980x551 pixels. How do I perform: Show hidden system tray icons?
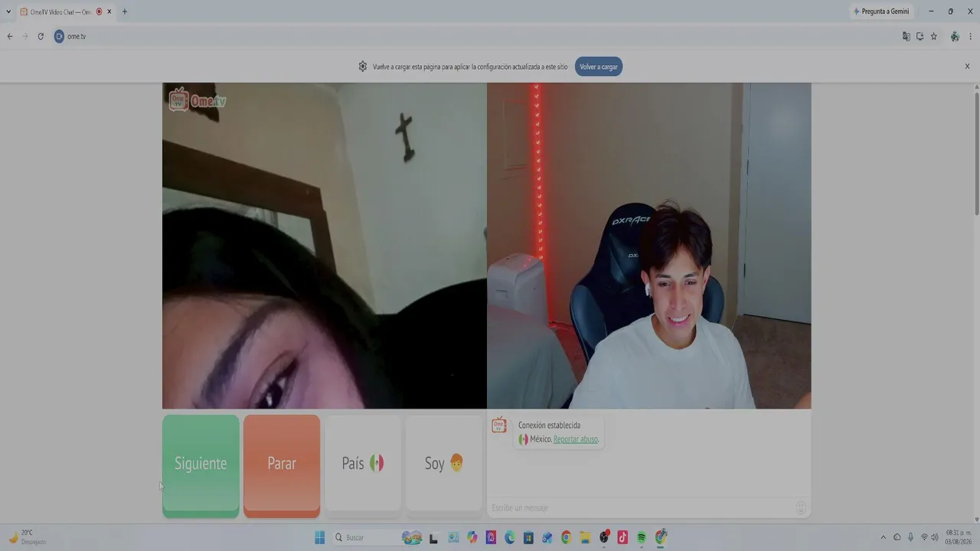pyautogui.click(x=883, y=537)
